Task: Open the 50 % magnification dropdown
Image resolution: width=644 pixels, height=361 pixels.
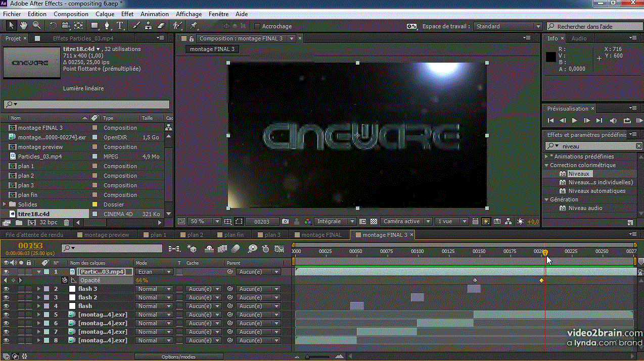Action: (205, 221)
